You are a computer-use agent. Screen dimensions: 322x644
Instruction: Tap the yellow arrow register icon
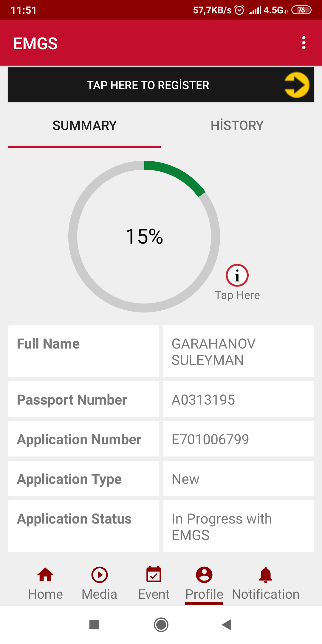tap(296, 85)
